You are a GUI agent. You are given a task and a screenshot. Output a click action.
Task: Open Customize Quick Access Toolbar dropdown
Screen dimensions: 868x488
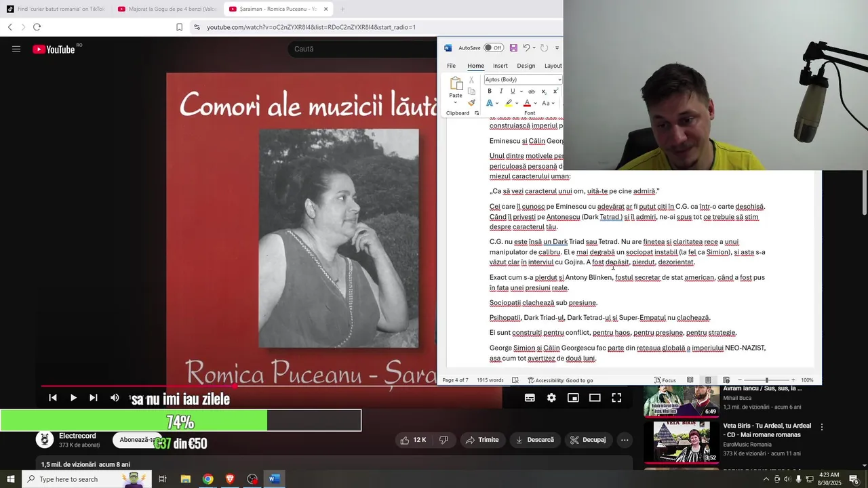point(557,48)
